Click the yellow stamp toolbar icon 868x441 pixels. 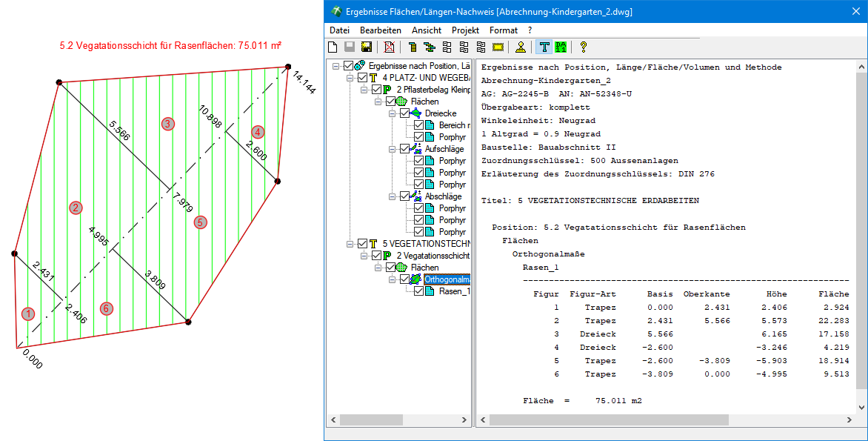(521, 47)
